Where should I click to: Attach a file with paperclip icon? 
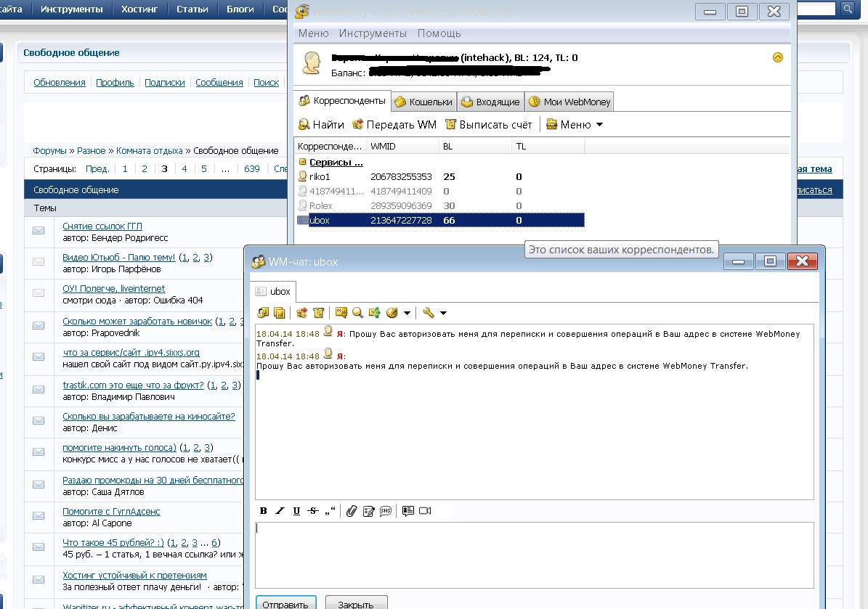click(x=352, y=510)
